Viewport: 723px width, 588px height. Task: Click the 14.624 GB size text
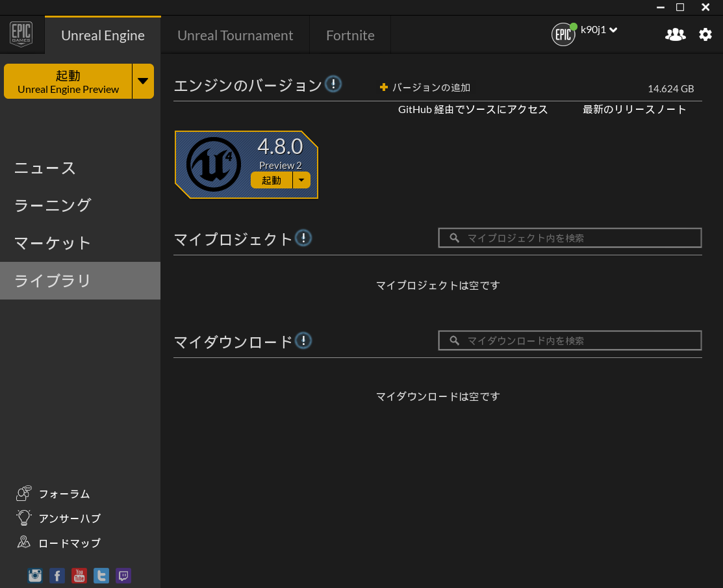671,88
